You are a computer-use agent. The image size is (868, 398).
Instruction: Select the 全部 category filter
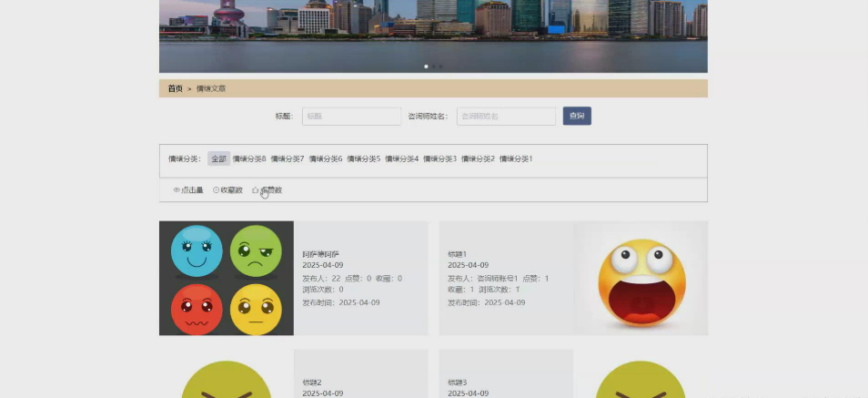click(218, 158)
